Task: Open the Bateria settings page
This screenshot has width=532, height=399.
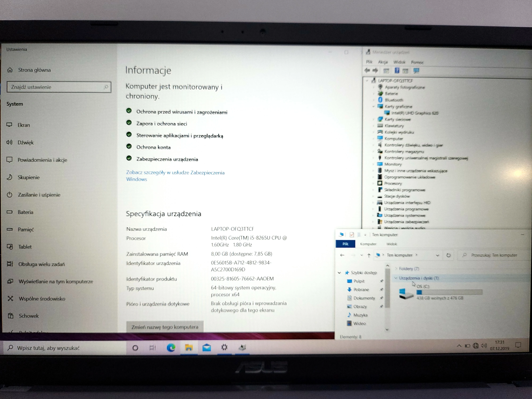Action: point(20,212)
